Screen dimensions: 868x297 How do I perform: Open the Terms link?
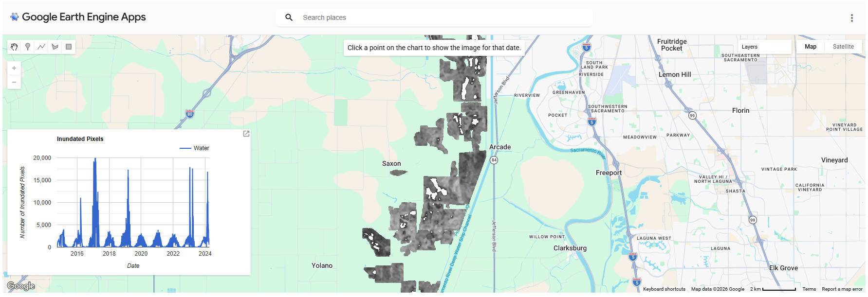tap(809, 289)
